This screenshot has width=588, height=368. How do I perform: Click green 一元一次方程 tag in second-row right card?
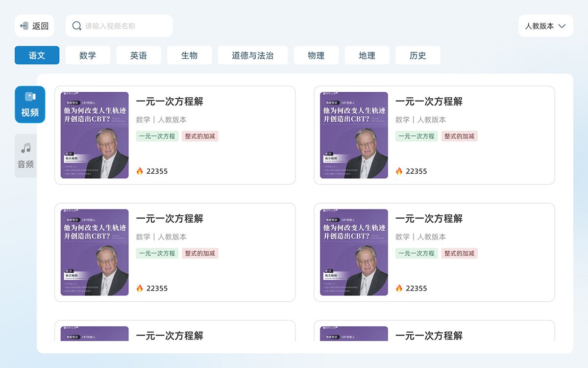(417, 254)
